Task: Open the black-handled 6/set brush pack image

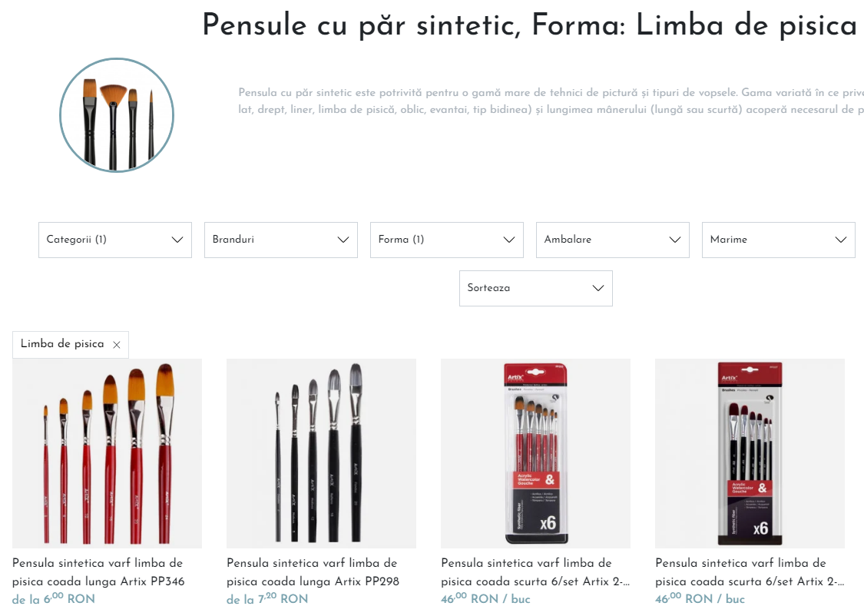Action: click(750, 453)
